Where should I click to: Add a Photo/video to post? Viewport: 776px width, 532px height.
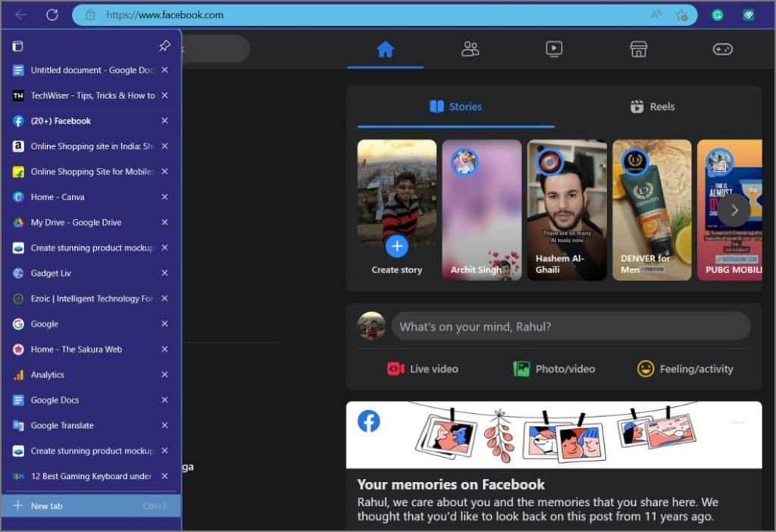(x=554, y=369)
